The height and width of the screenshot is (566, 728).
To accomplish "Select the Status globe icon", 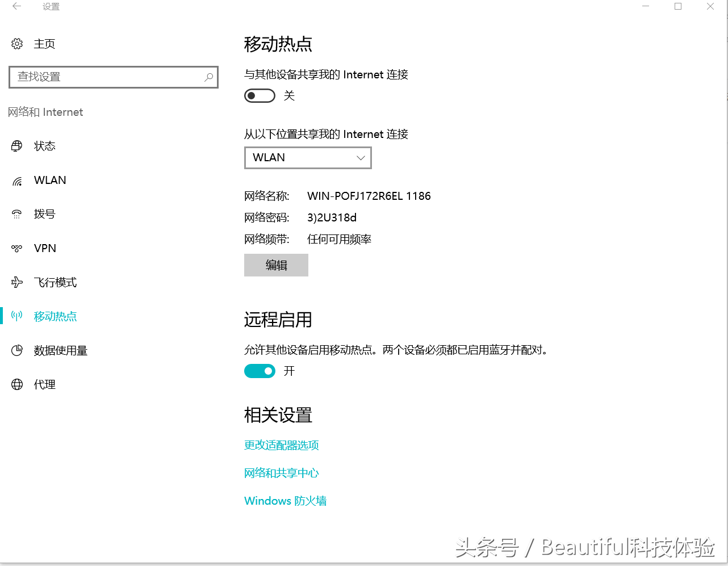I will (17, 146).
